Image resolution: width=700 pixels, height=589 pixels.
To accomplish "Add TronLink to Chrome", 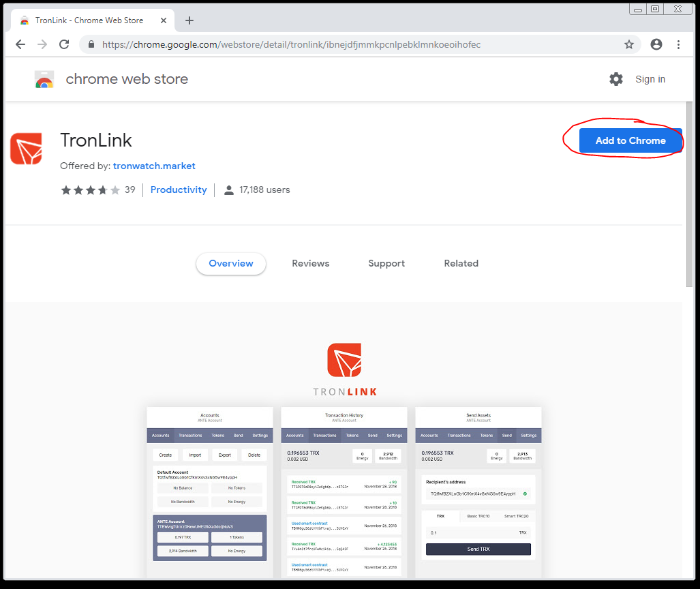I will pos(630,140).
